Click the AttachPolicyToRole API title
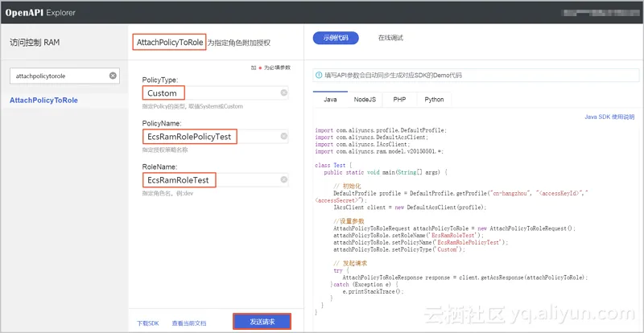Image resolution: width=644 pixels, height=333 pixels. [x=170, y=43]
